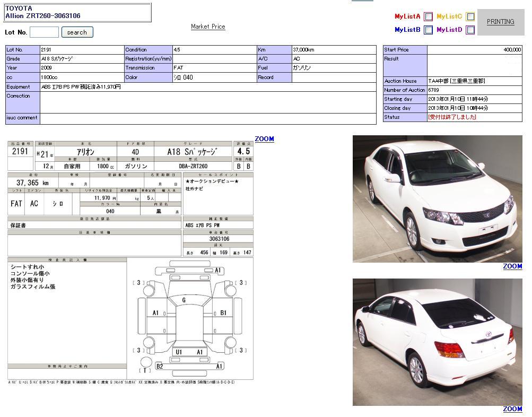Viewport: 532px width, 417px height.
Task: Open the front view car photo
Action: 437,199
